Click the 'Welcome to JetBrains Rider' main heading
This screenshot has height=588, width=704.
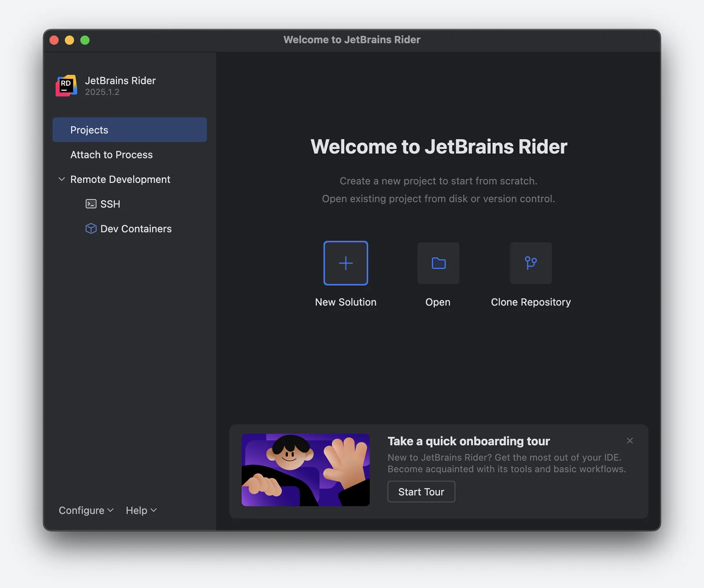click(439, 147)
